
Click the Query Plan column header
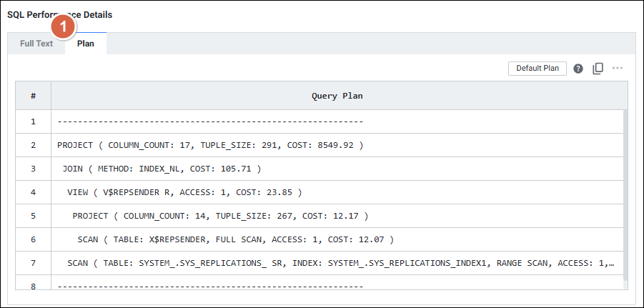pyautogui.click(x=337, y=95)
